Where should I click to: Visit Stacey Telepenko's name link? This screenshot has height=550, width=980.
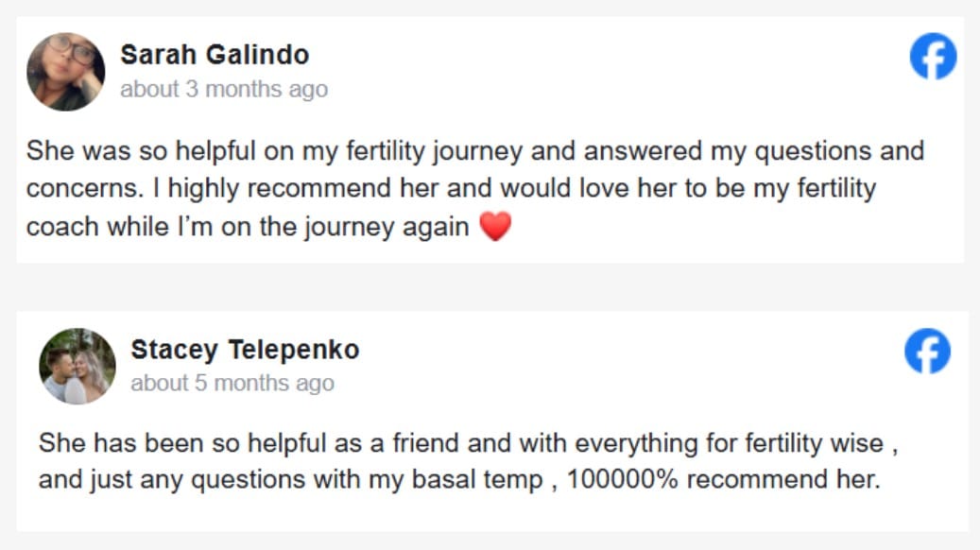(x=245, y=350)
